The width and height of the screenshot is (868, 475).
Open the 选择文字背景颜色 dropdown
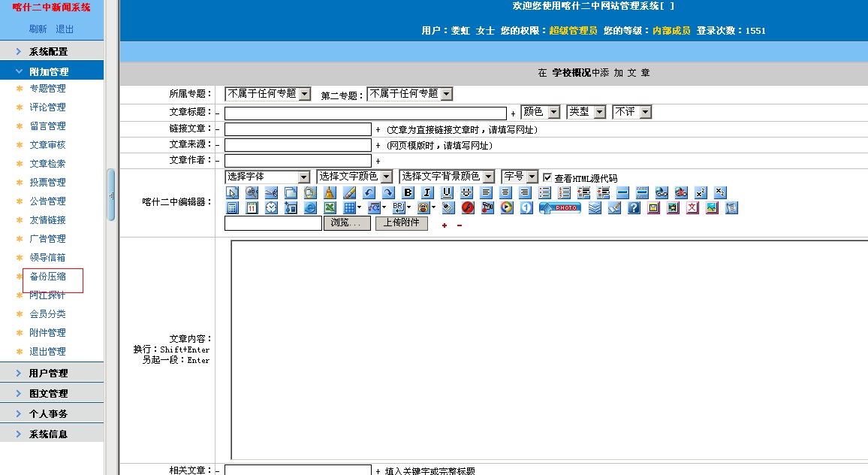click(447, 177)
